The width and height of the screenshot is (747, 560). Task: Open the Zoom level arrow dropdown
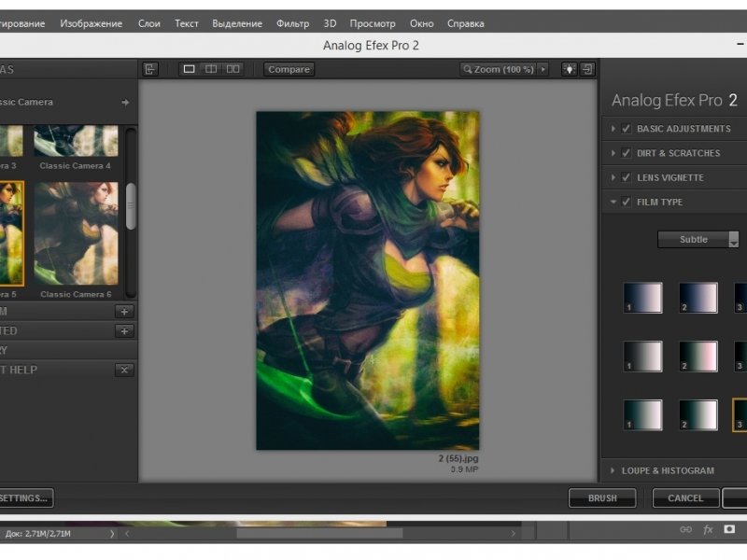point(543,69)
